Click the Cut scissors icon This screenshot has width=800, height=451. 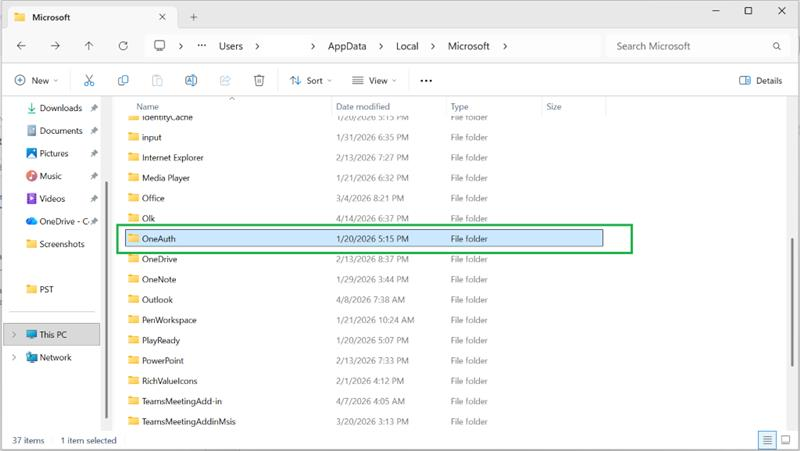89,81
